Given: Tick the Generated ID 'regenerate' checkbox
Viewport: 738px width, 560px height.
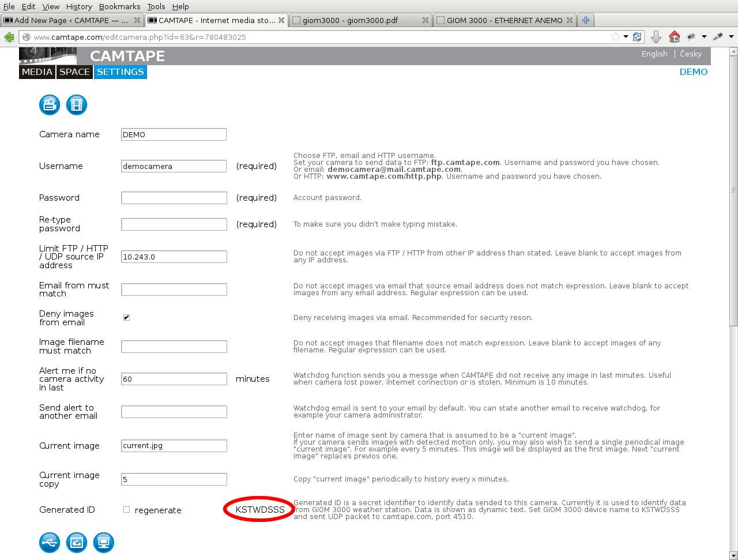Looking at the screenshot, I should point(126,510).
